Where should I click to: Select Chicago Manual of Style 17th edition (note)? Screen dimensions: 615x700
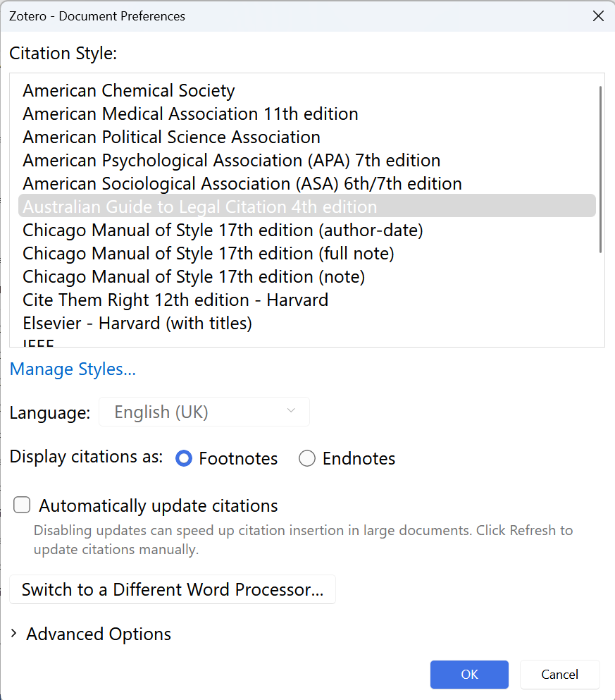[x=307, y=277]
